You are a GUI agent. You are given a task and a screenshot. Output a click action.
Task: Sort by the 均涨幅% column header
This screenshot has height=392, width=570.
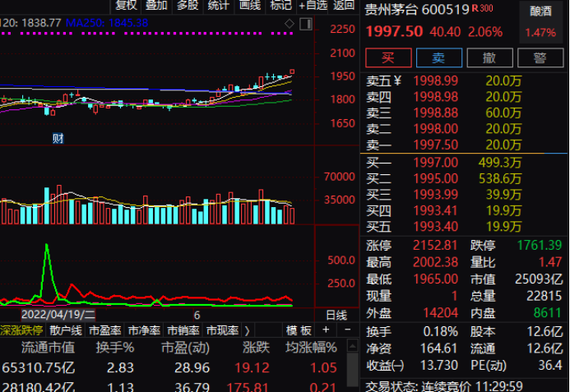[311, 348]
